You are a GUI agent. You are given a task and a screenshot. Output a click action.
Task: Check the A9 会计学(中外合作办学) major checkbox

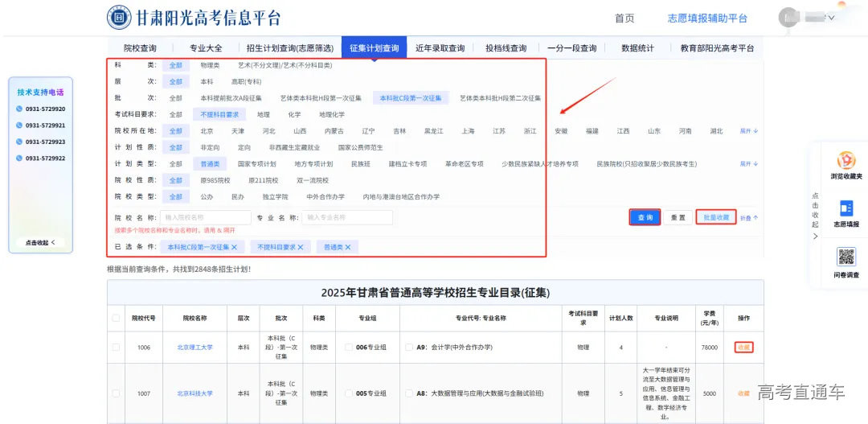coord(408,347)
